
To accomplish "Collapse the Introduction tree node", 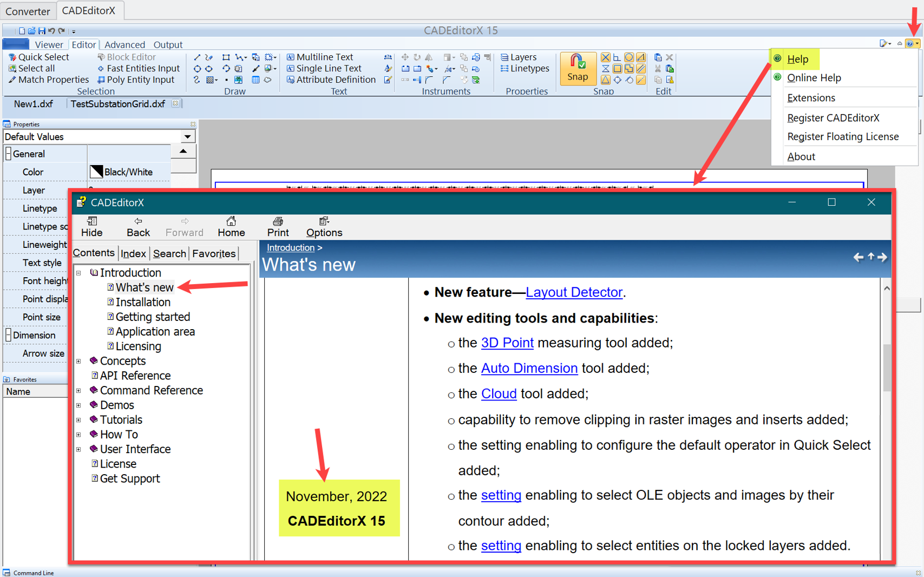I will [79, 273].
